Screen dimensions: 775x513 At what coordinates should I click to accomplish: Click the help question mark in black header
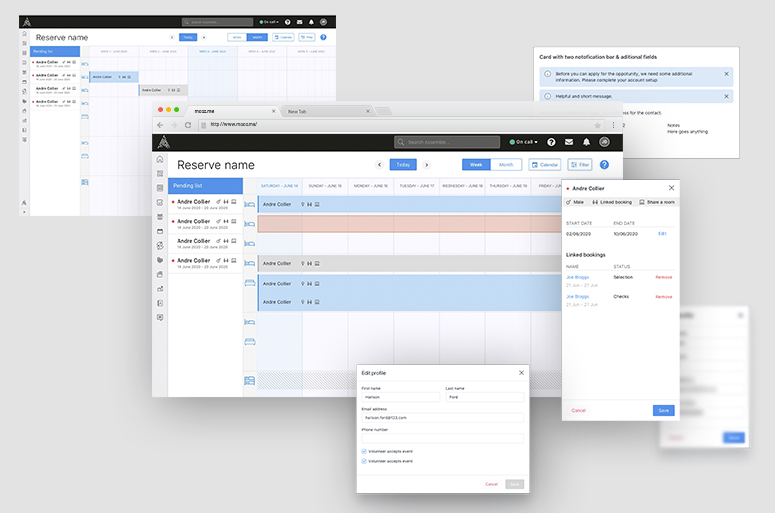pos(551,142)
